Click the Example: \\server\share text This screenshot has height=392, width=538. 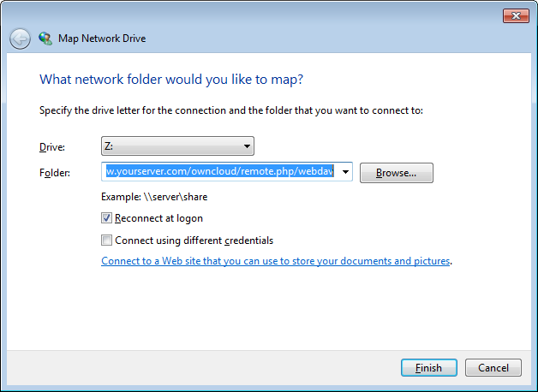154,197
